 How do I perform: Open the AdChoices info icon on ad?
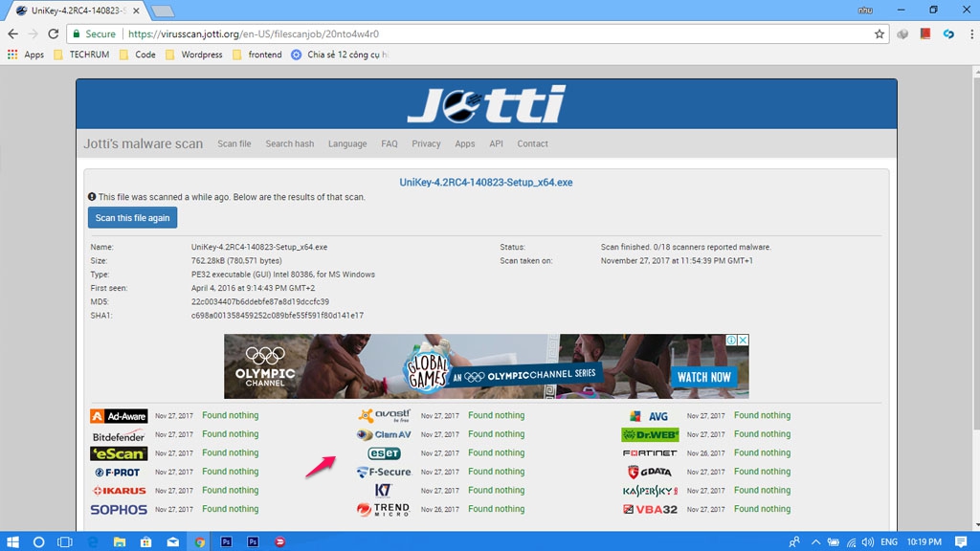pos(731,340)
